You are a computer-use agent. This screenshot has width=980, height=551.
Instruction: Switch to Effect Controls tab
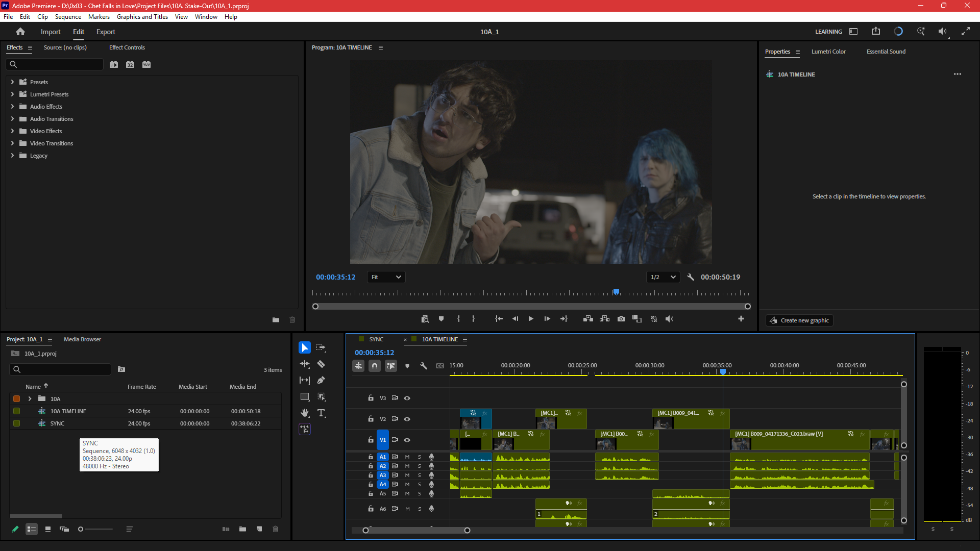[x=127, y=47]
